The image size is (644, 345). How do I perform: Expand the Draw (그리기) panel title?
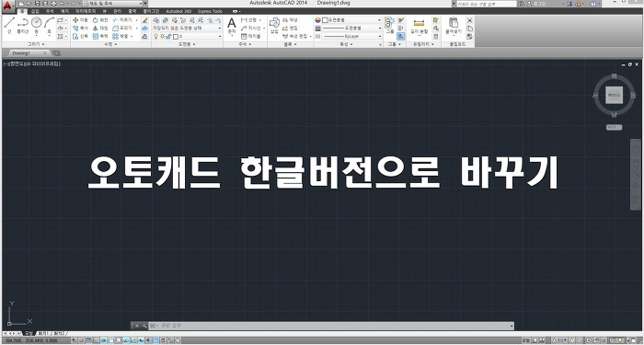tap(36, 44)
